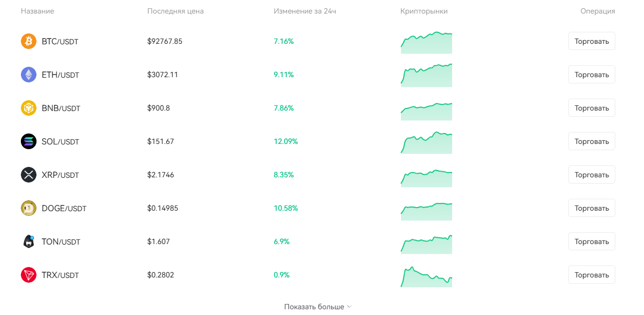Click the Ethereum diamond icon
This screenshot has height=315, width=644.
click(29, 75)
